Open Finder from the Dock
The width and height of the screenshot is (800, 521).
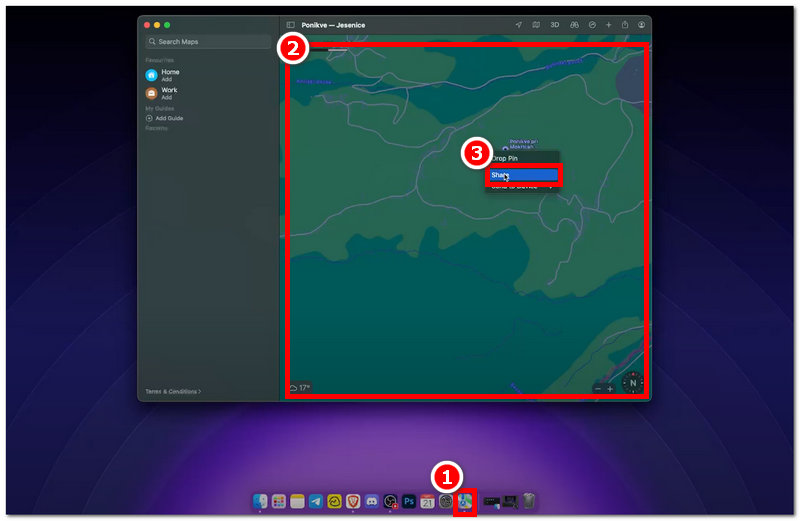coord(260,502)
